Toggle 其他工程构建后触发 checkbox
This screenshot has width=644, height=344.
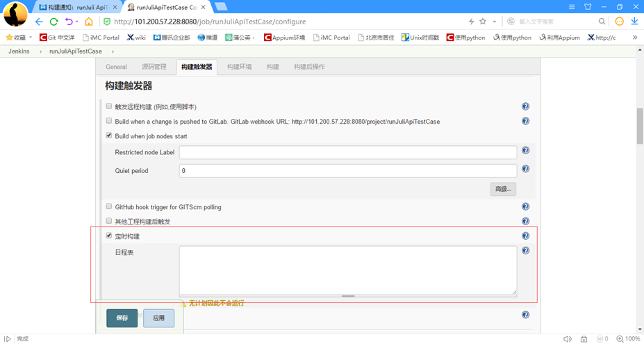[x=109, y=221]
